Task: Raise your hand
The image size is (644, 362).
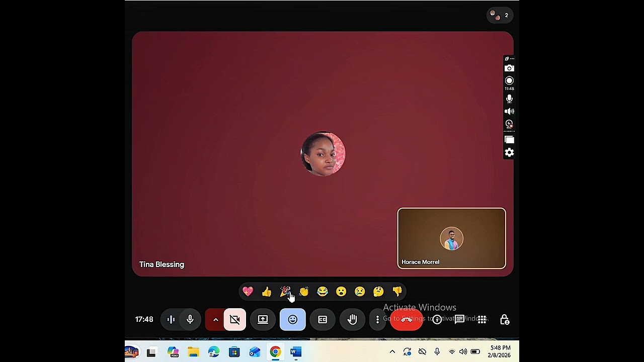Action: pyautogui.click(x=352, y=319)
